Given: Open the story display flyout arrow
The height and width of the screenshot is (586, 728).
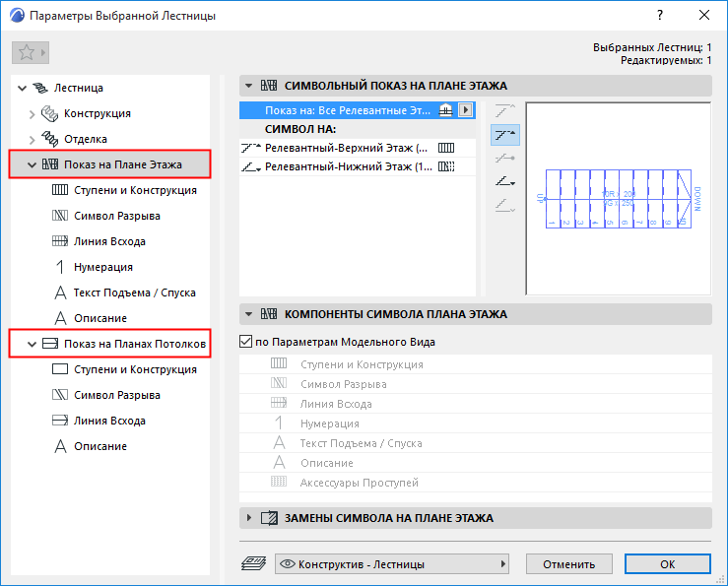Looking at the screenshot, I should coord(466,110).
